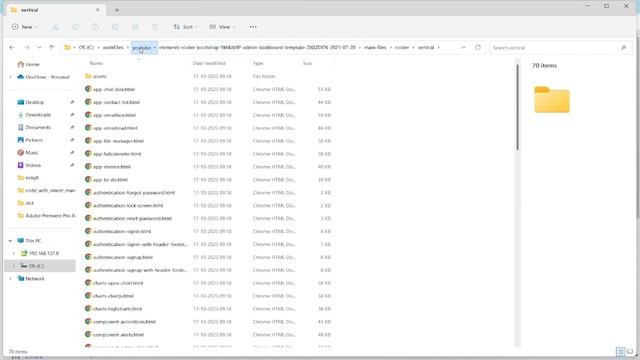Go back with the left arrow
The height and width of the screenshot is (360, 640).
[x=12, y=48]
